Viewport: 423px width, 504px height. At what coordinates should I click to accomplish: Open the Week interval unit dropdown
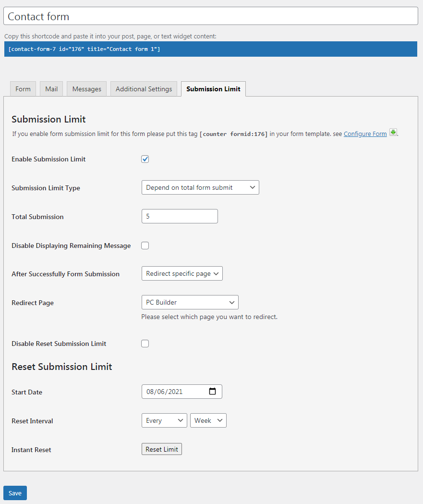click(x=208, y=420)
